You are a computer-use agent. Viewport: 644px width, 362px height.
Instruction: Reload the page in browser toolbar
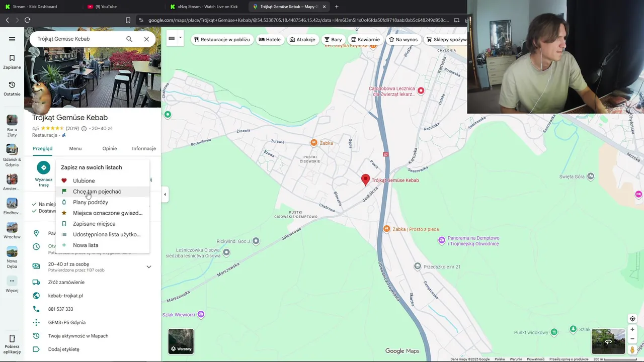pos(27,20)
